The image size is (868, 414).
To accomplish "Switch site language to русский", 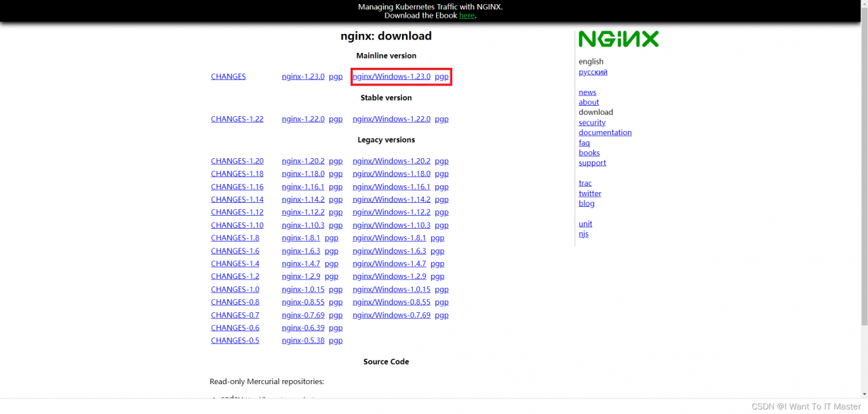I will click(x=593, y=72).
